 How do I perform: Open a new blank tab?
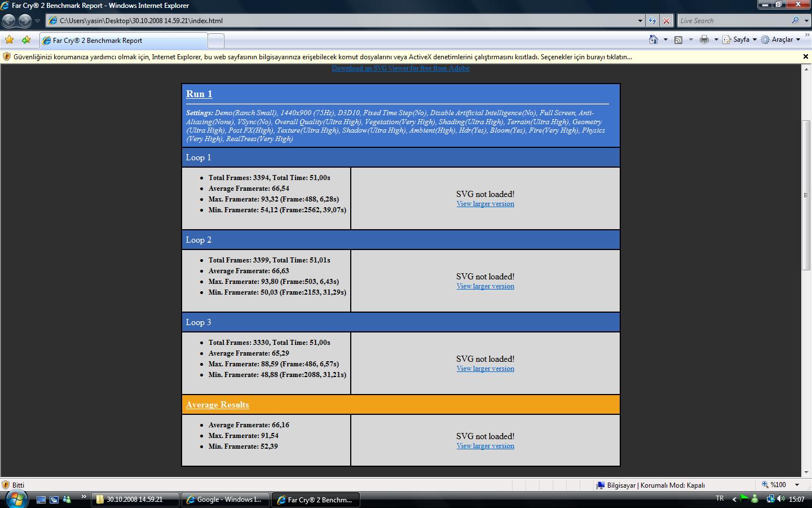[216, 41]
